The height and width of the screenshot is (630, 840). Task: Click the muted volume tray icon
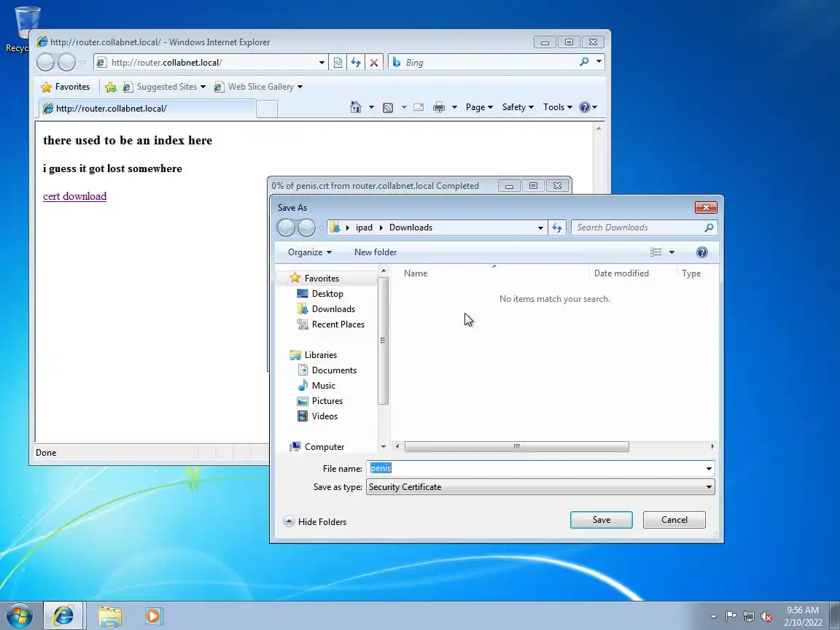pyautogui.click(x=766, y=617)
